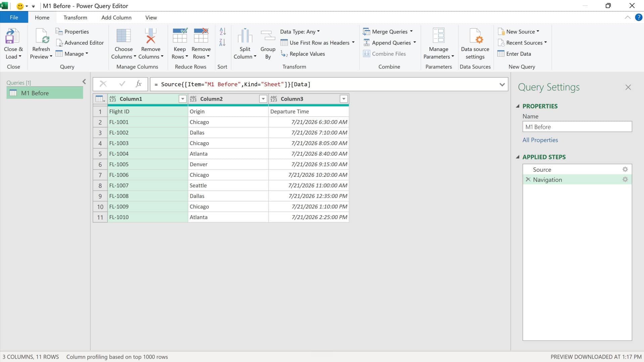Open the Recent Sources dropdown

click(x=545, y=43)
